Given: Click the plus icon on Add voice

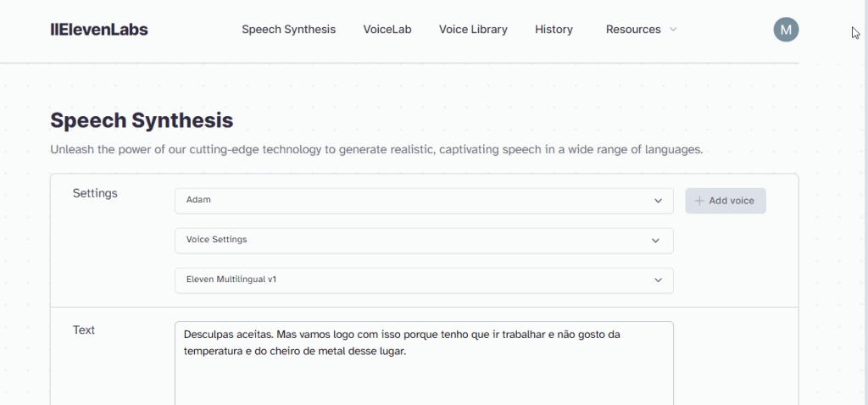Looking at the screenshot, I should (699, 201).
